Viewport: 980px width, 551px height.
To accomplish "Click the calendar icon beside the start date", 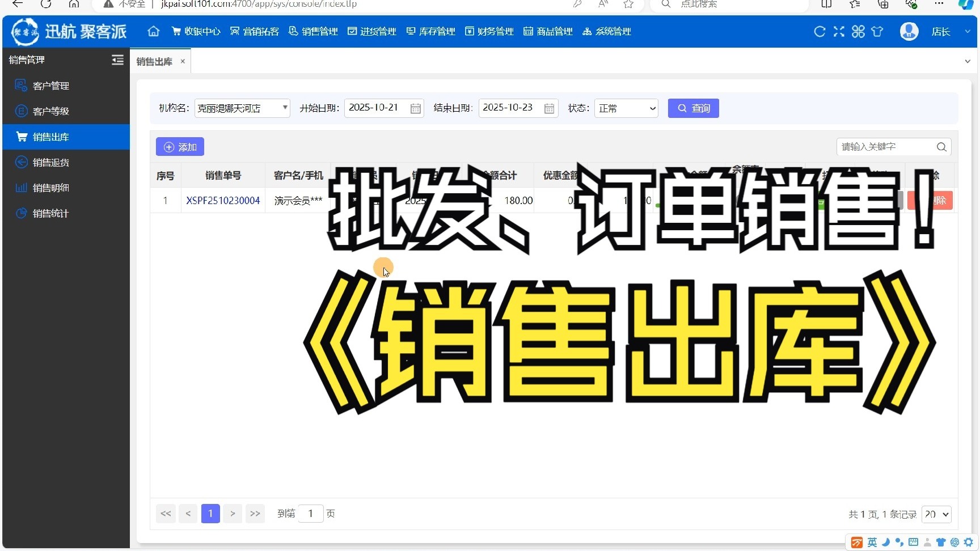I will point(416,108).
